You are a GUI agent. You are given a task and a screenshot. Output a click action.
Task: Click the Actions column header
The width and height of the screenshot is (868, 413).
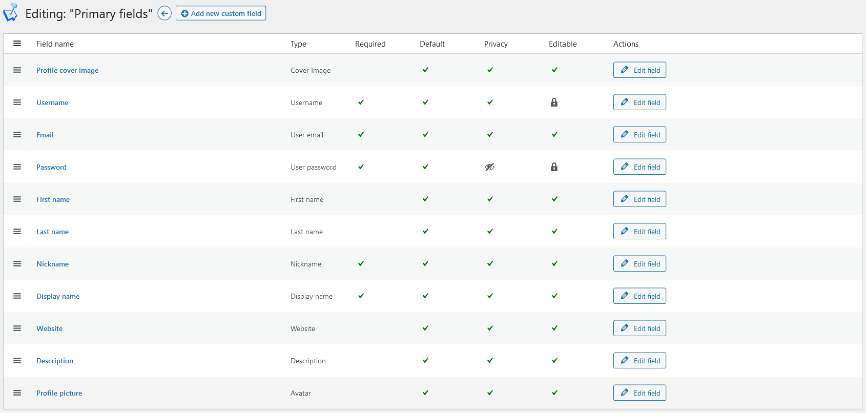click(626, 44)
